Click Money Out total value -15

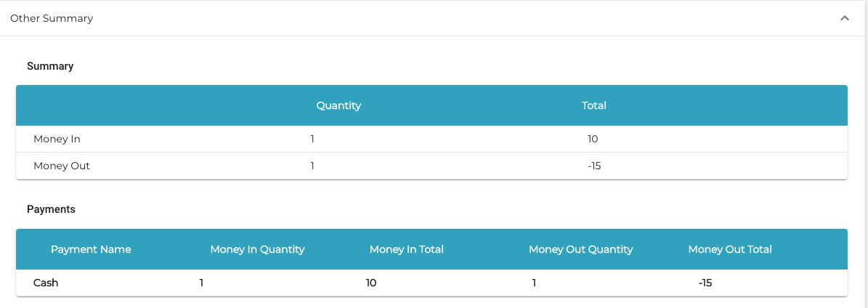pos(594,166)
